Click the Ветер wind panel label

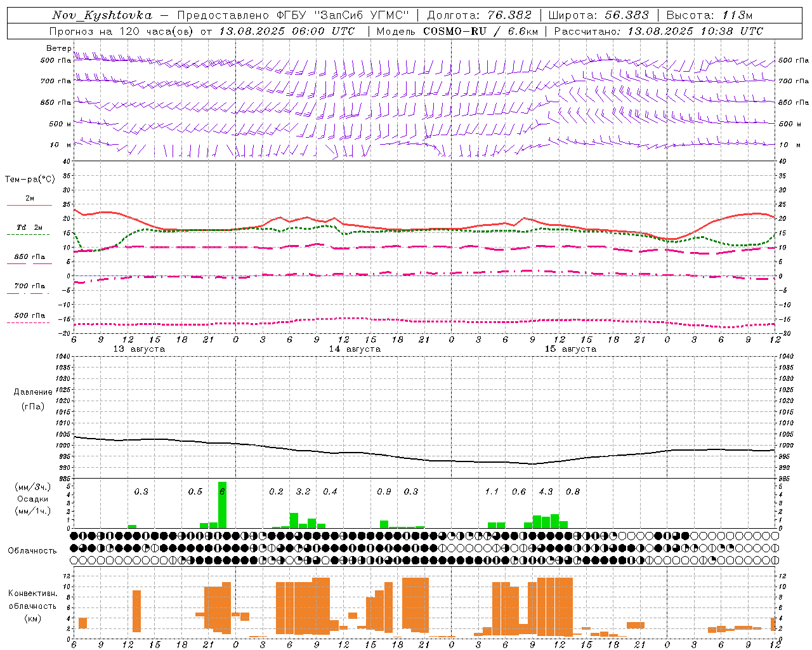(58, 48)
